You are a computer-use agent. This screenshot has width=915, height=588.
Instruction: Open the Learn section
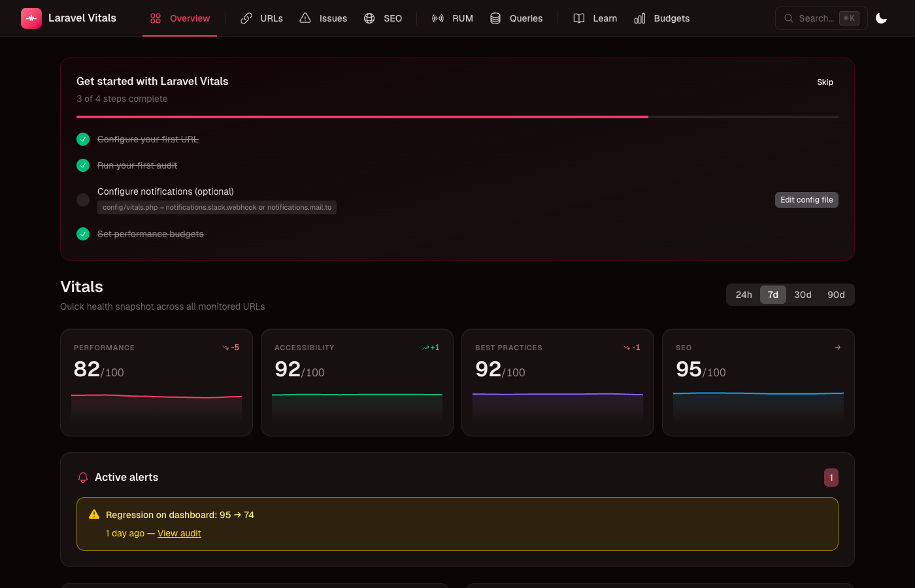595,18
